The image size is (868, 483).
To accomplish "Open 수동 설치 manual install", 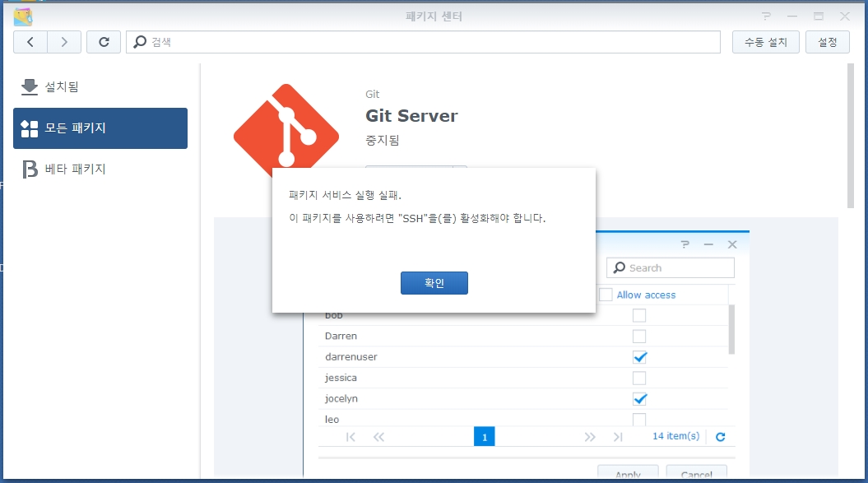I will [766, 42].
